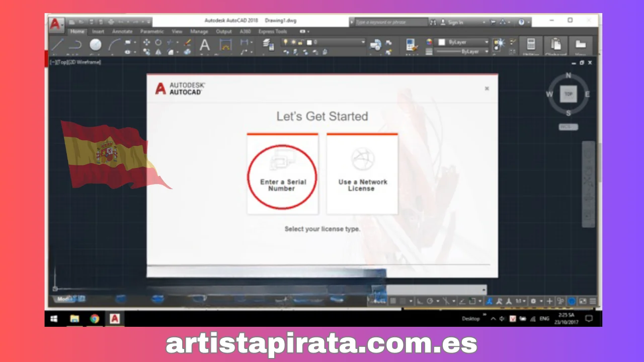Select the Arc tool in ribbon
The width and height of the screenshot is (644, 362).
click(114, 45)
